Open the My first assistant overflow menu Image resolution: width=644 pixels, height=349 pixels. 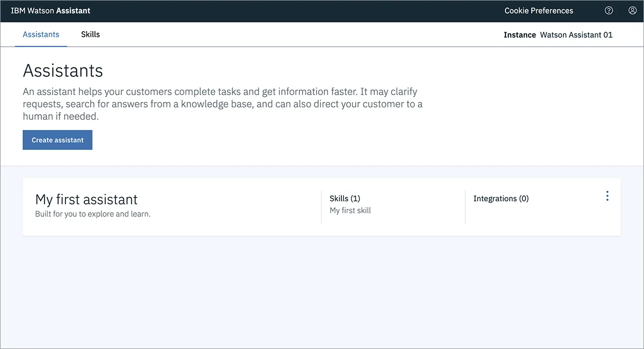[607, 196]
